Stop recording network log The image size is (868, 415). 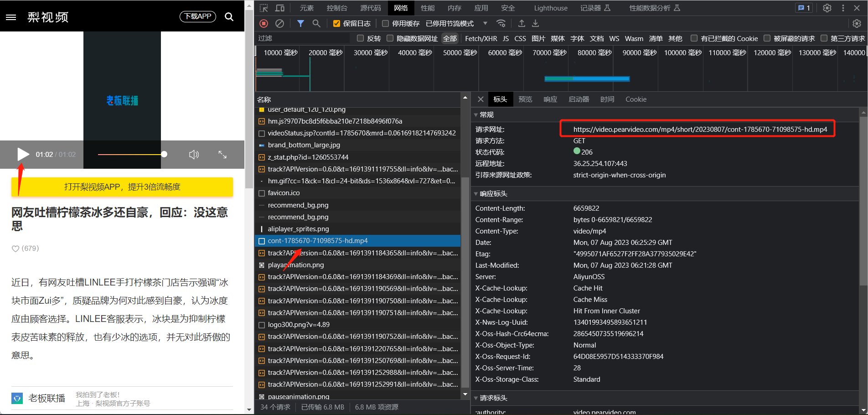pos(263,23)
